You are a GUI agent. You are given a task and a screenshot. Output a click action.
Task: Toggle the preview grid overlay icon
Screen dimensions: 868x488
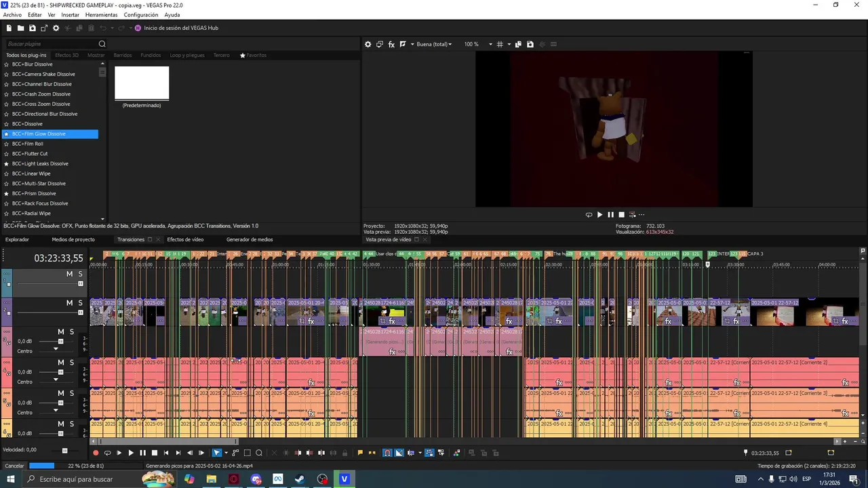[500, 44]
